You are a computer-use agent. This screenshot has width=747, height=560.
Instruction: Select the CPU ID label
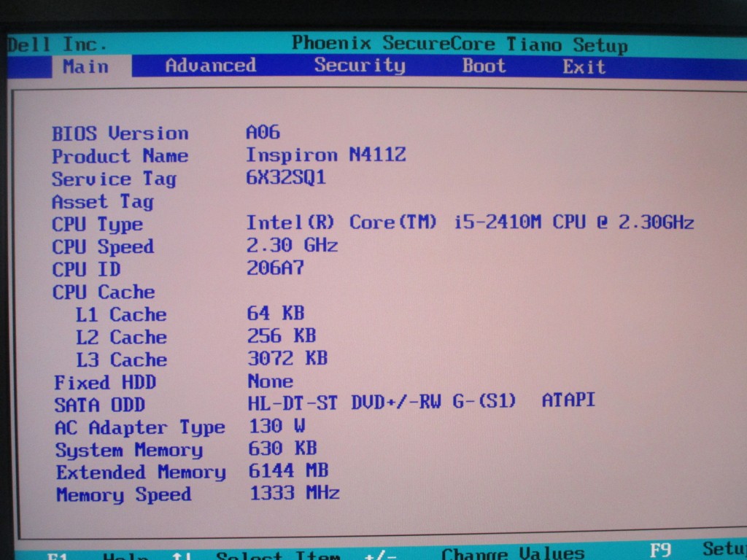pyautogui.click(x=86, y=270)
